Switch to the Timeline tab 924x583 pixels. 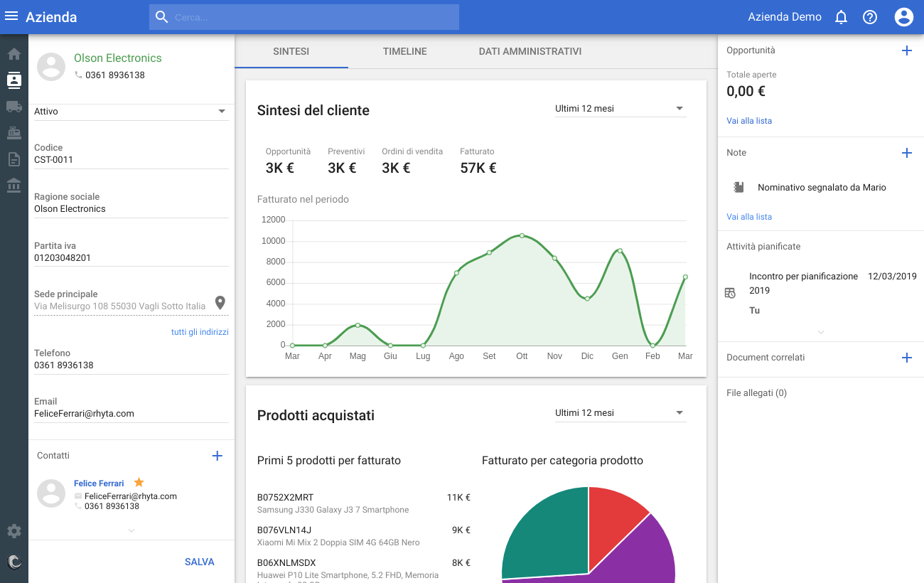(x=404, y=51)
